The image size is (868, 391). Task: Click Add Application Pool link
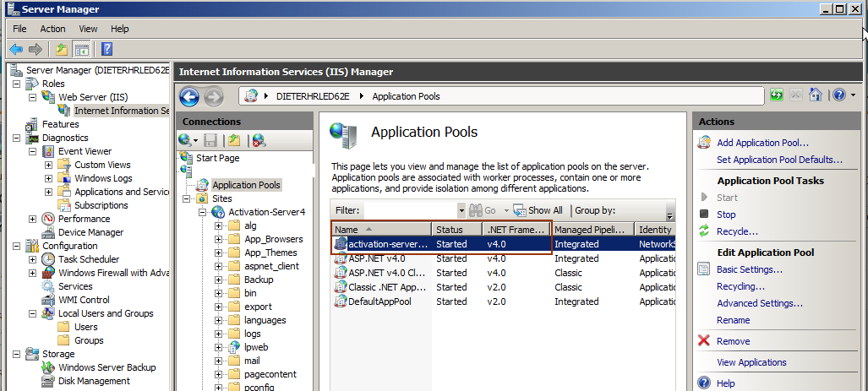click(762, 143)
